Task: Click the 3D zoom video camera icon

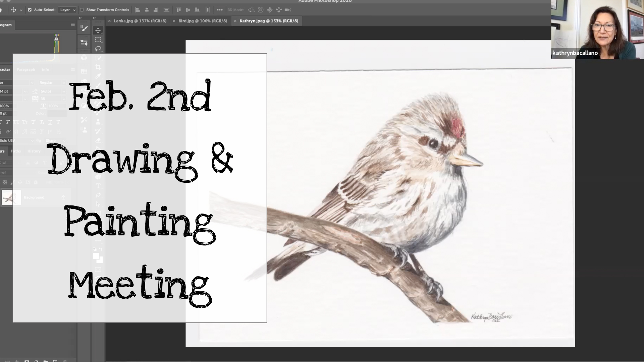Action: point(288,10)
